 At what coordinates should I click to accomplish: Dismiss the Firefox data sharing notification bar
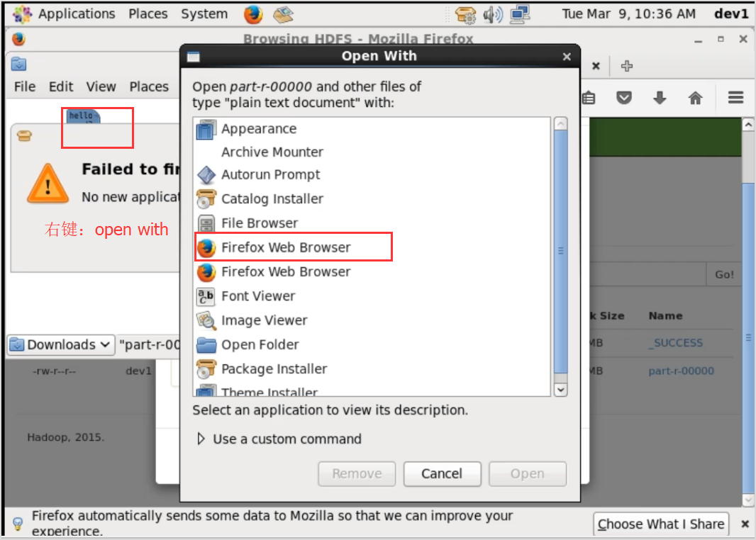[745, 524]
